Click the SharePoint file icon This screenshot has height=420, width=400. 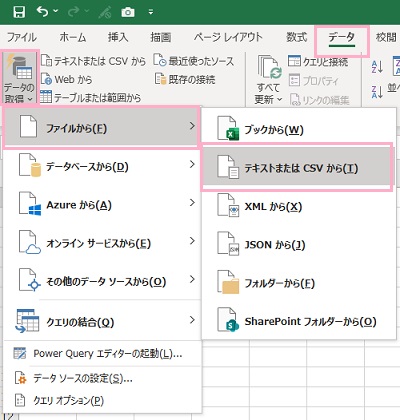(228, 320)
